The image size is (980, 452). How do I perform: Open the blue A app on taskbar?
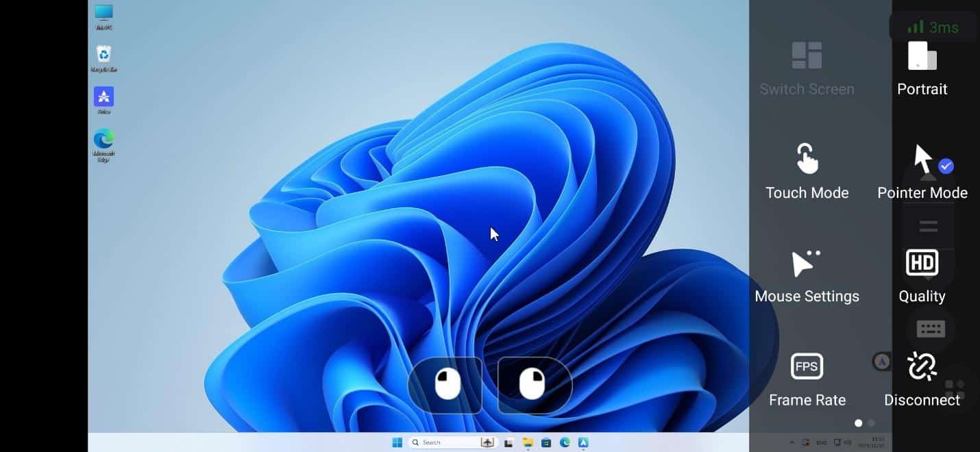tap(584, 442)
